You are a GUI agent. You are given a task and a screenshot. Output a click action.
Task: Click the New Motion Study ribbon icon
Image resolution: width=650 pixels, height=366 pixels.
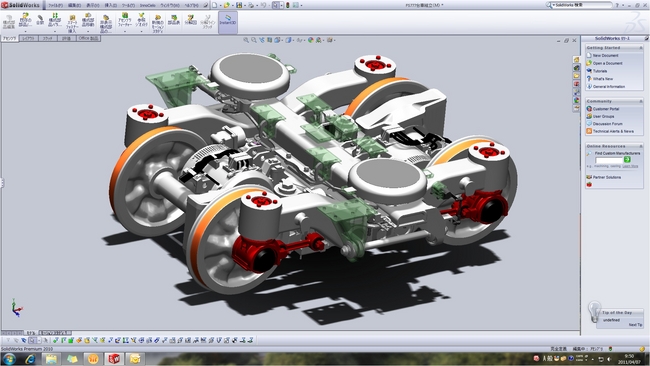tap(158, 23)
